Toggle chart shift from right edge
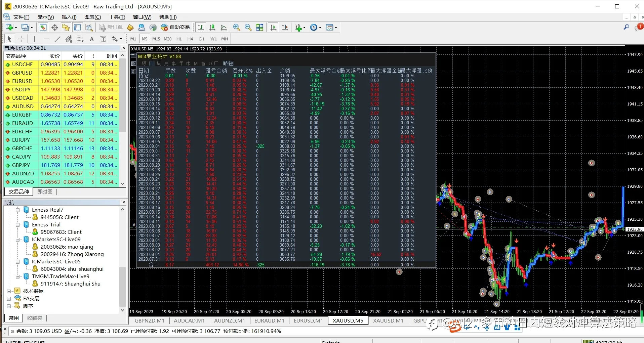This screenshot has width=644, height=343. [x=285, y=27]
